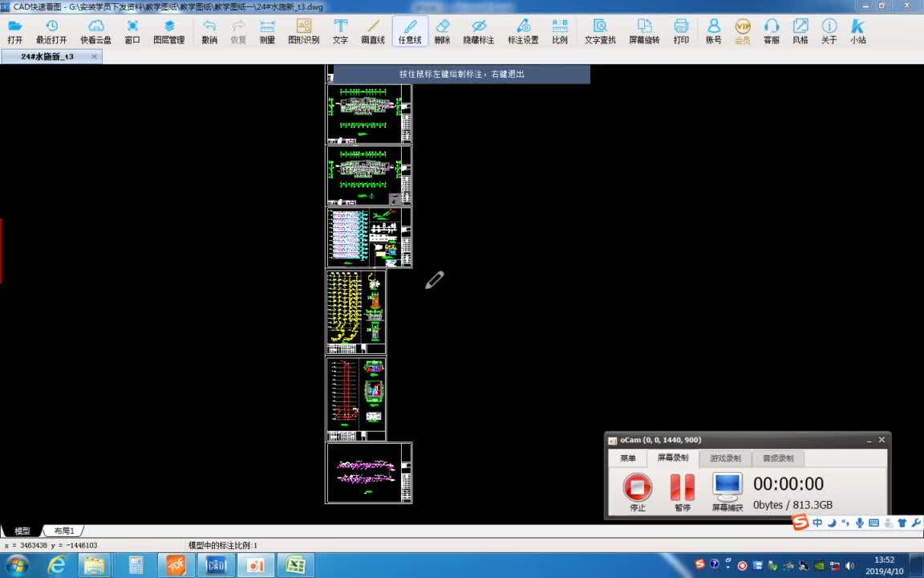
Task: Open the 快看云盘 cloud drive icon
Action: point(95,31)
